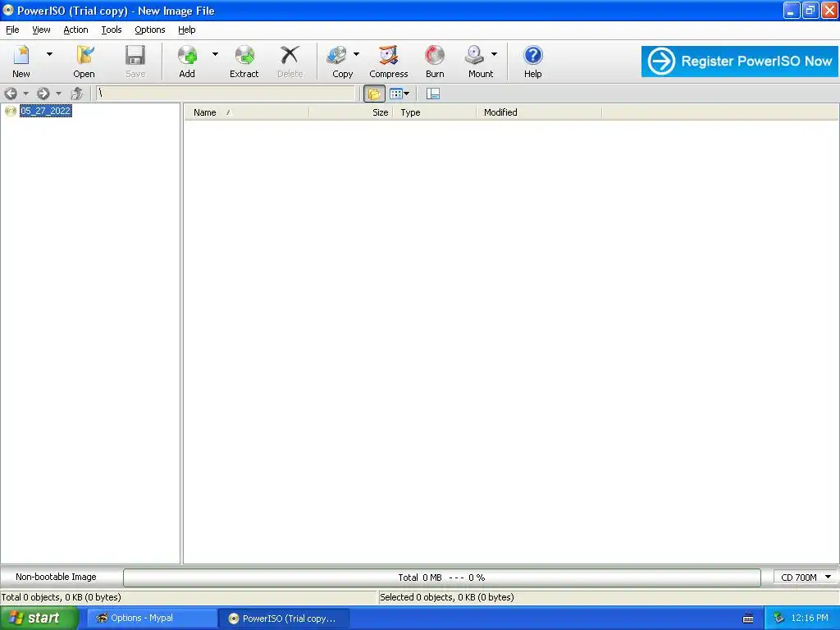The width and height of the screenshot is (840, 630).
Task: Sort by the Type column header
Action: (x=435, y=112)
